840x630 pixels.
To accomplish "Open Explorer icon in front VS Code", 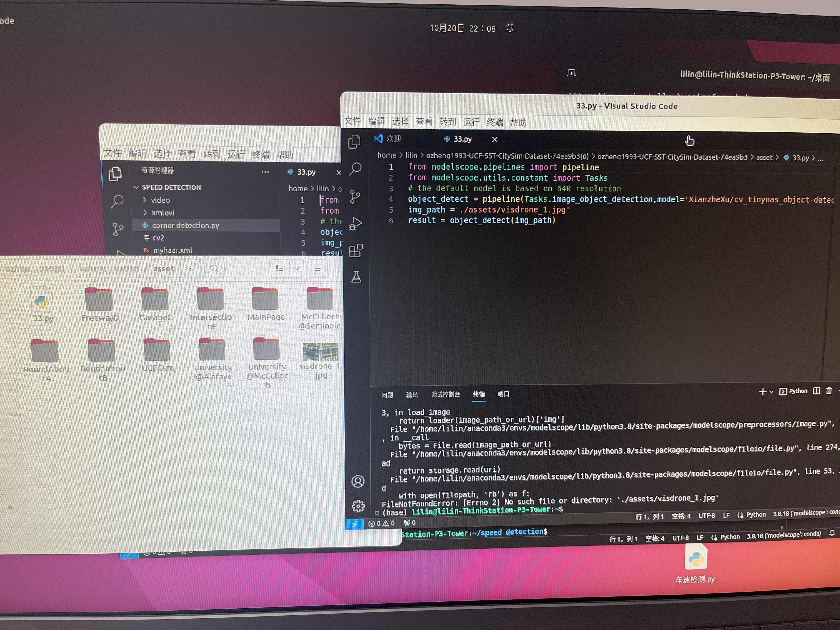I will (x=354, y=142).
